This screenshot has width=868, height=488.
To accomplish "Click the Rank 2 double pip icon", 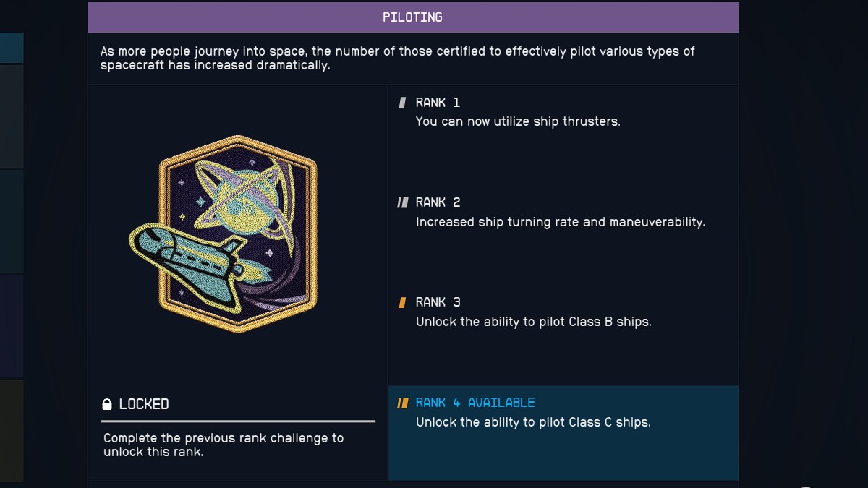I will tap(403, 202).
